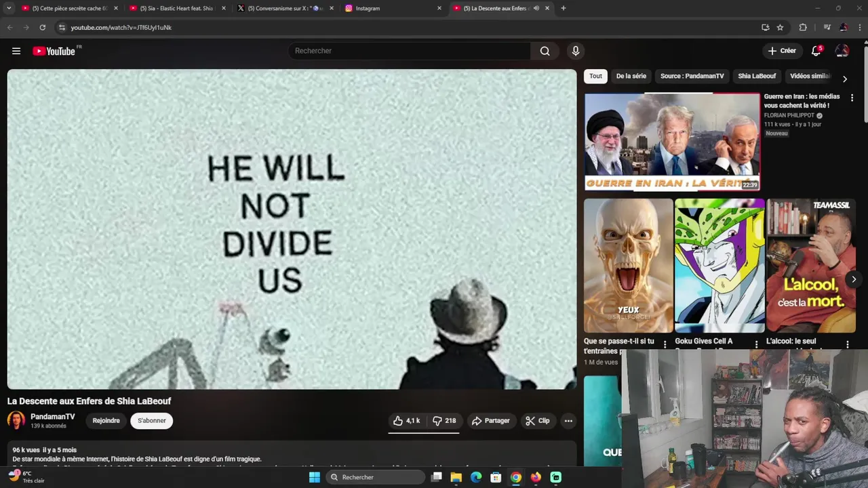This screenshot has height=488, width=868.
Task: Select the Shia LaBeouf chip
Action: (757, 76)
